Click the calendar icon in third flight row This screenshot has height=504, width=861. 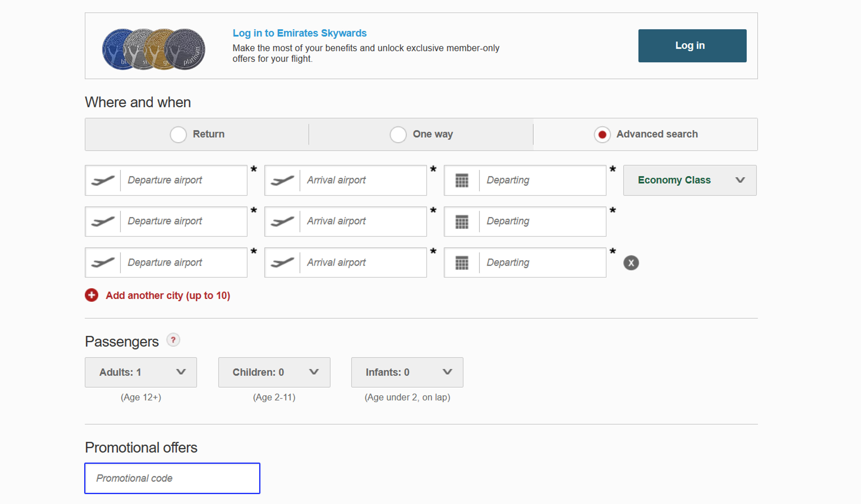[x=462, y=263]
